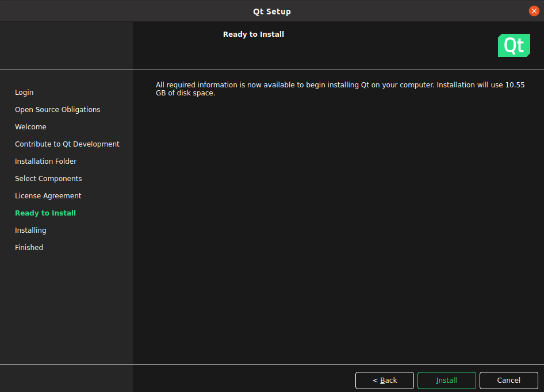The height and width of the screenshot is (392, 544).
Task: Go back with the Back button
Action: (384, 381)
